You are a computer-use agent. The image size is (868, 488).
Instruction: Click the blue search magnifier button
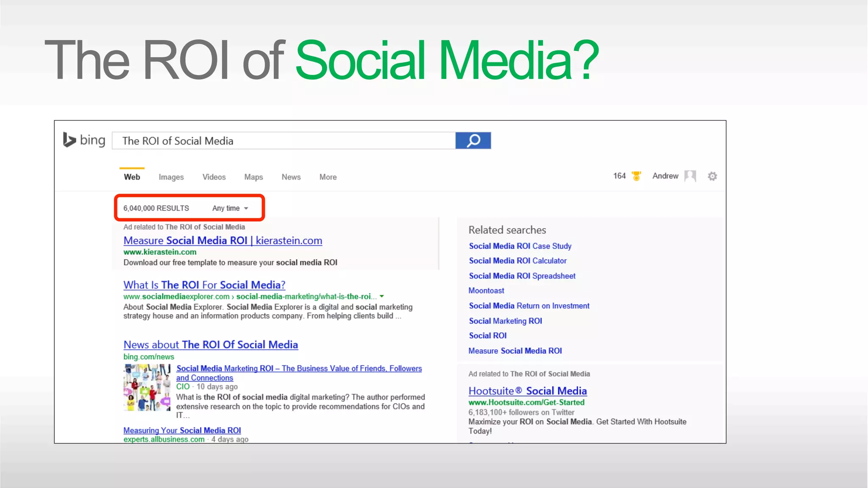(x=473, y=140)
